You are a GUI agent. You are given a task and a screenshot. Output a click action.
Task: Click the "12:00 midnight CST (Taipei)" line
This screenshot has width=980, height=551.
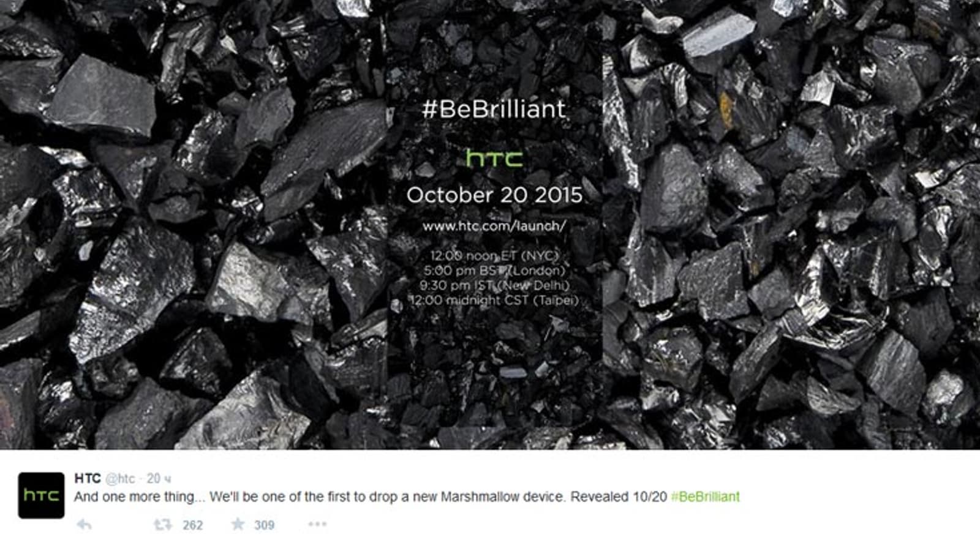pos(494,300)
